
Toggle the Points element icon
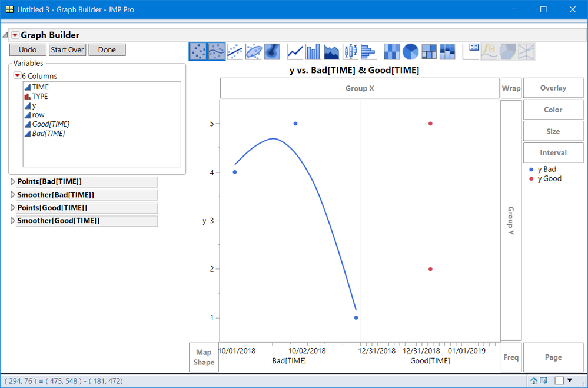click(x=198, y=51)
